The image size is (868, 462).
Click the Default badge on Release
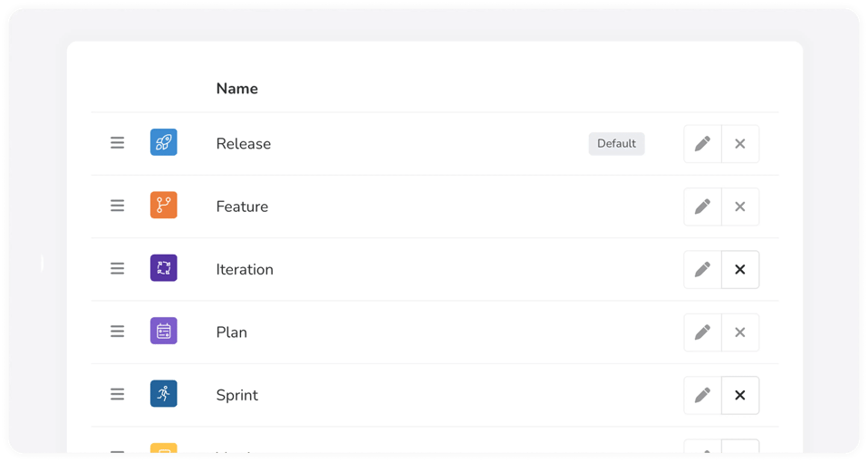[x=616, y=143]
